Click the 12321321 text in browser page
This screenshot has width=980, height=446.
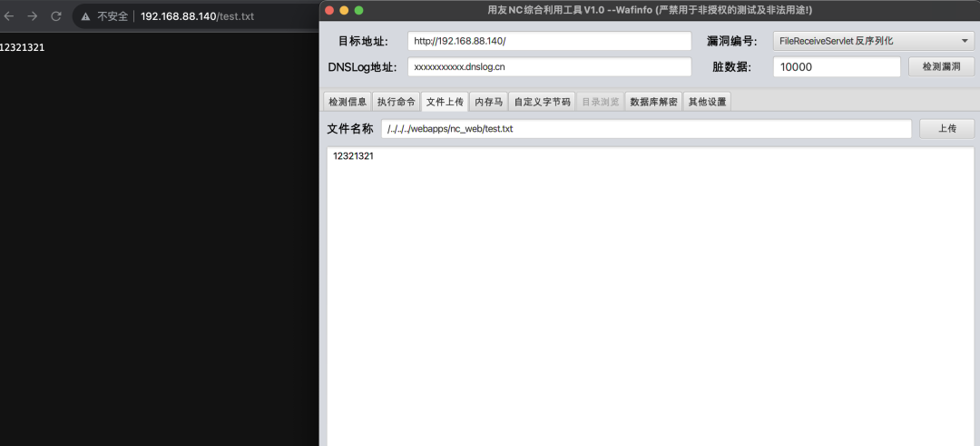tap(22, 47)
